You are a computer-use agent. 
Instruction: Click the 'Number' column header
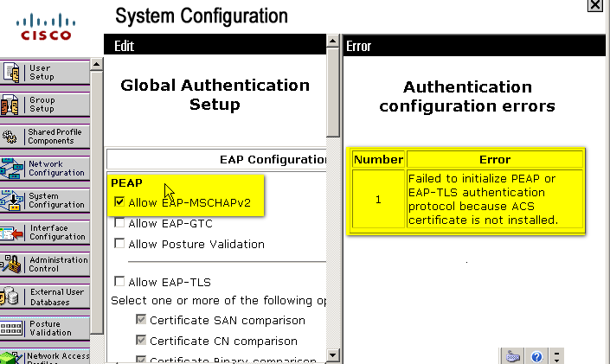(378, 159)
